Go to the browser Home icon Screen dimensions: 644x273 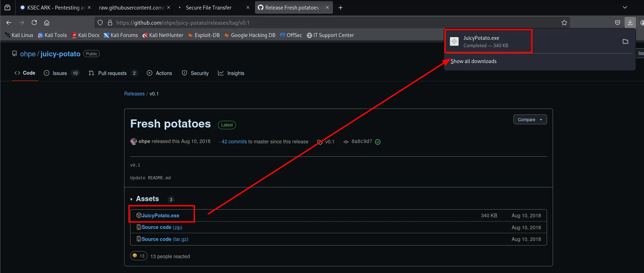pos(47,23)
